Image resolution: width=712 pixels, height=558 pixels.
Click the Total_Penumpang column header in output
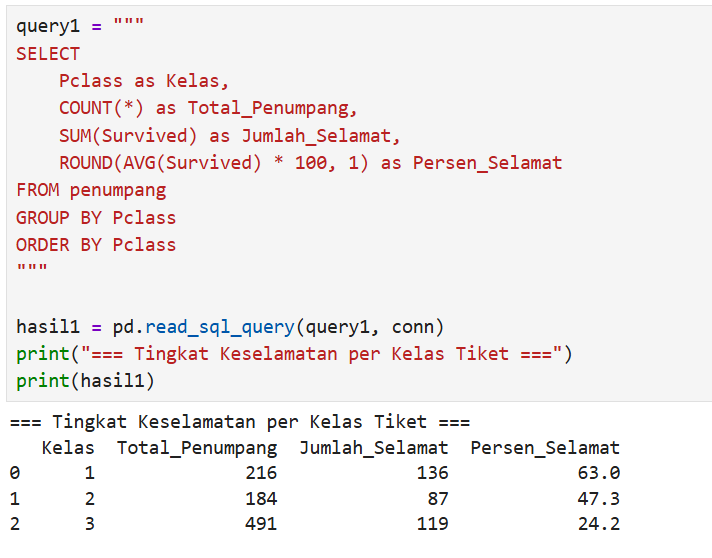[197, 448]
